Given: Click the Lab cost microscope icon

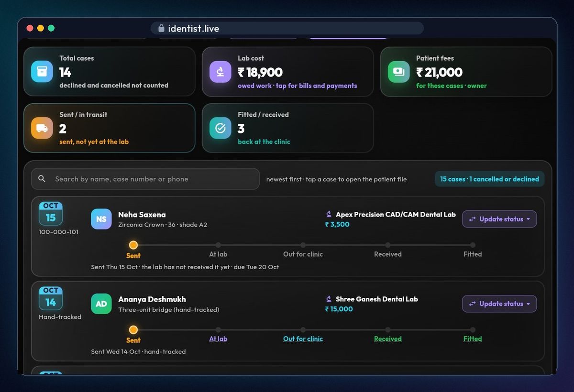Looking at the screenshot, I should 221,72.
